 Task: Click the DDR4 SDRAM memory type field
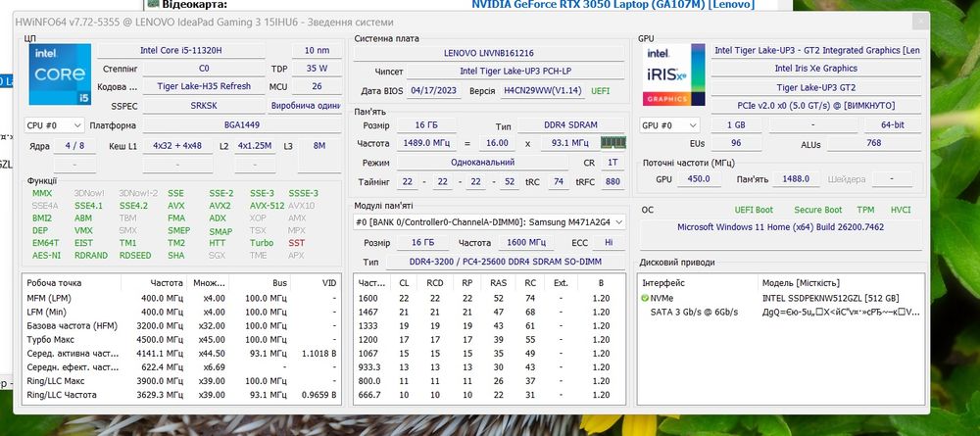(570, 125)
